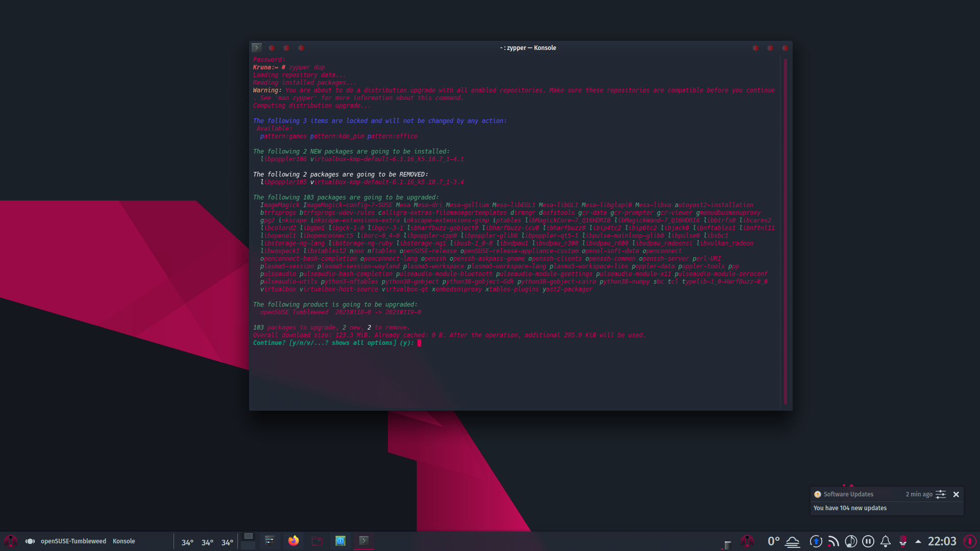
Task: Click the red striped launcher icon near tray
Action: click(x=747, y=541)
